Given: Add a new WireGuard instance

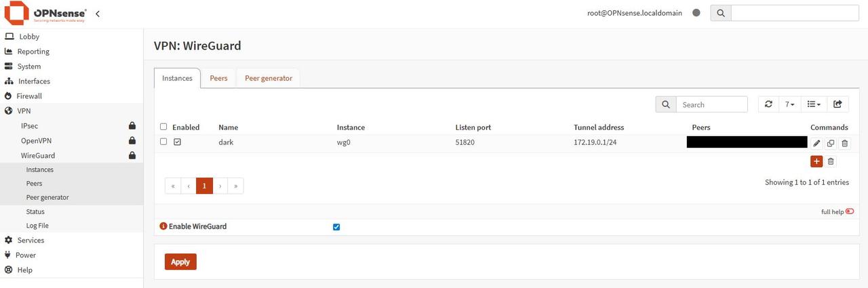Looking at the screenshot, I should [816, 161].
